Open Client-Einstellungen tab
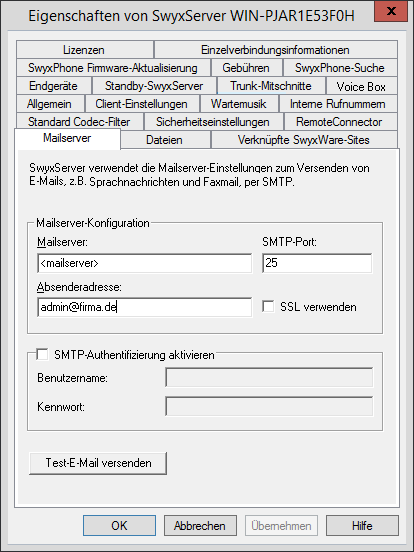Screen dimensions: 414x552 point(142,104)
